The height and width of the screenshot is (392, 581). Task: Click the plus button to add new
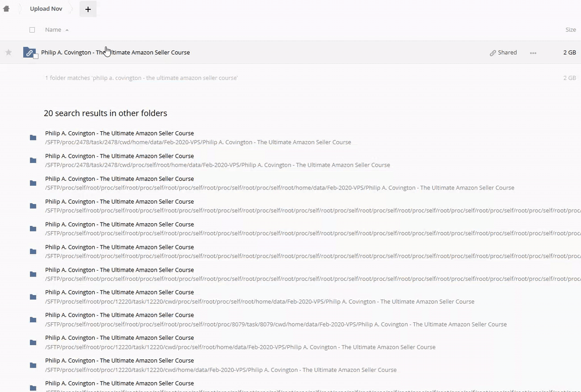tap(88, 9)
